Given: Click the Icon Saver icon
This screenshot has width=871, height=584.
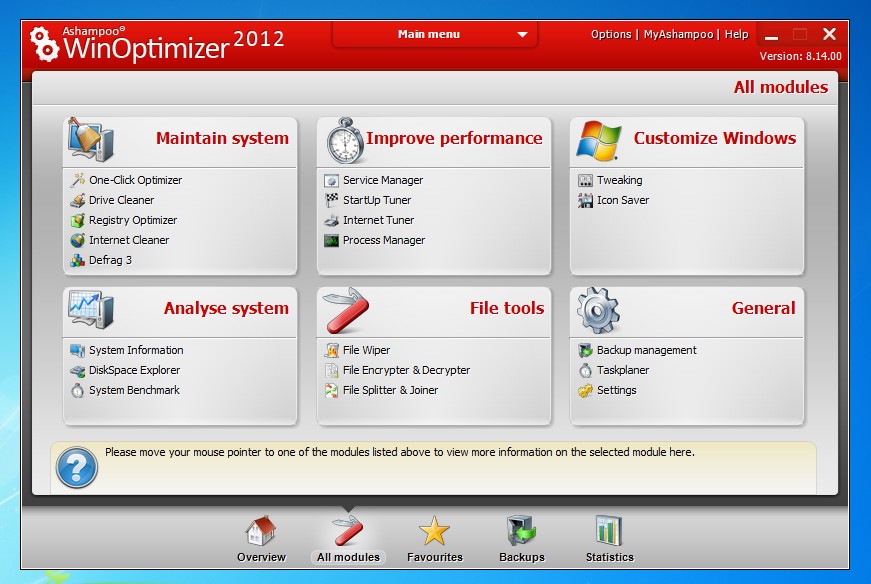Looking at the screenshot, I should click(x=585, y=200).
